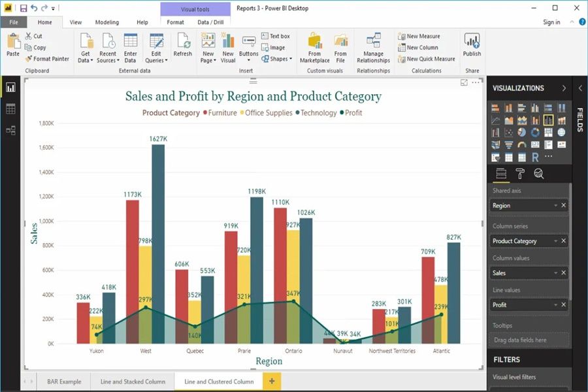The height and width of the screenshot is (392, 588).
Task: Open the File menu
Action: [x=14, y=22]
